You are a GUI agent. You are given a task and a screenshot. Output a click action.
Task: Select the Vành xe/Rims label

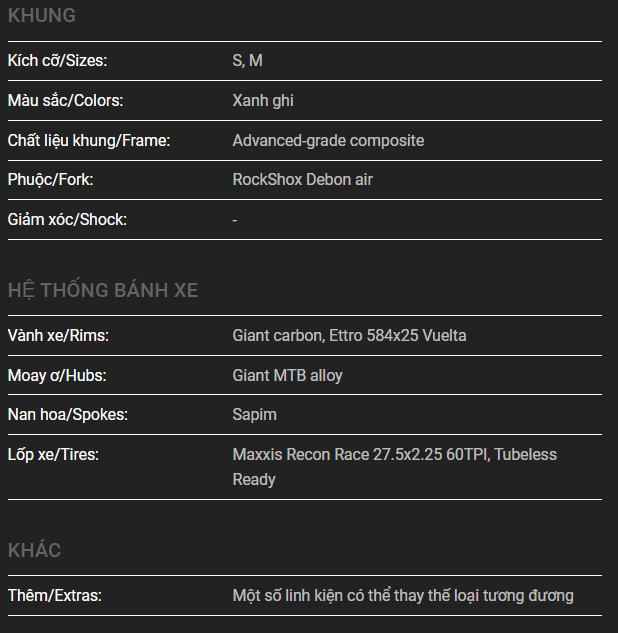[58, 336]
